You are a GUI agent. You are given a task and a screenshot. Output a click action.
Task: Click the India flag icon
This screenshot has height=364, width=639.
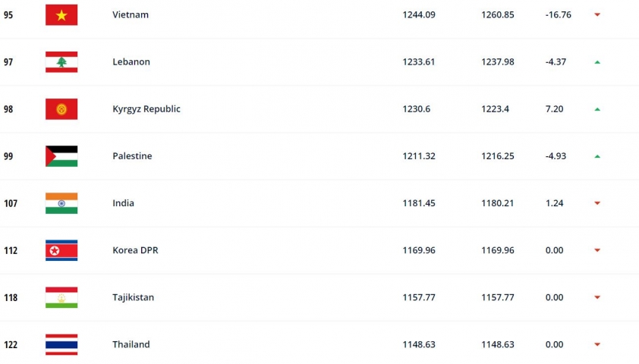(61, 203)
